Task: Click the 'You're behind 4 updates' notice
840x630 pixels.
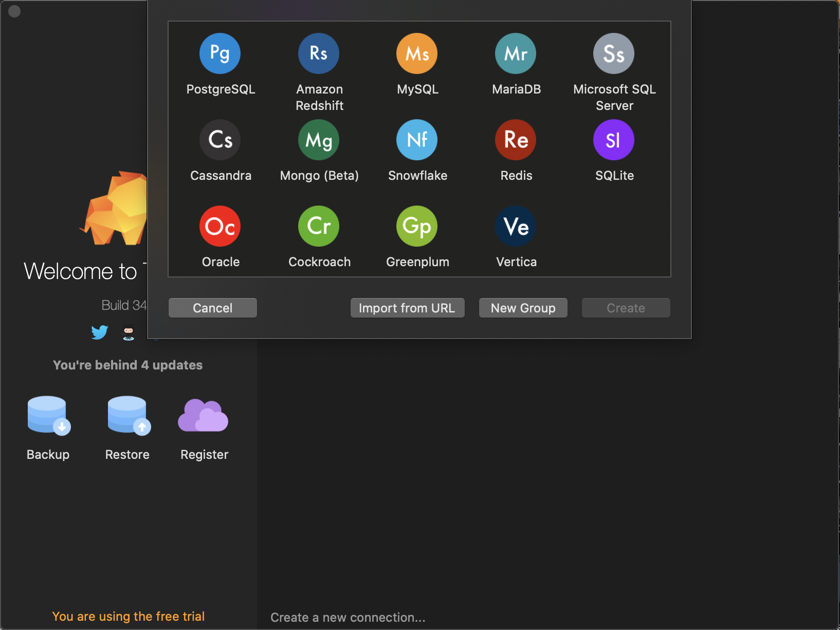Action: coord(128,365)
